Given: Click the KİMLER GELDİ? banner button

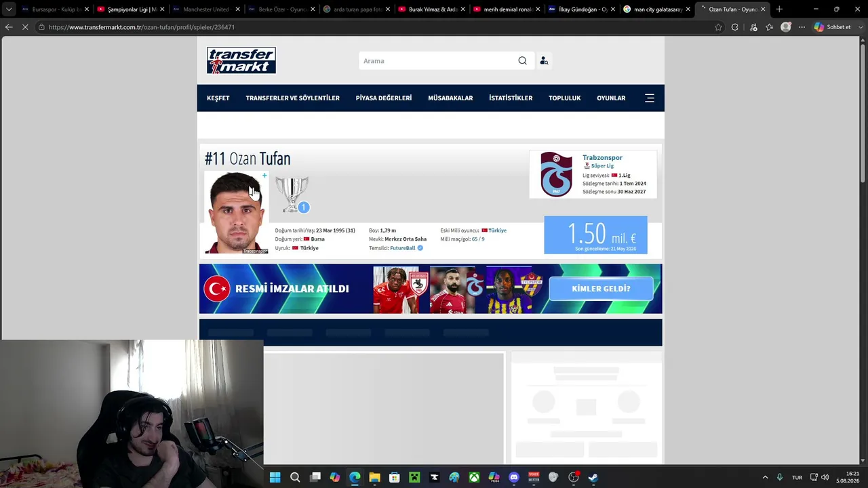Looking at the screenshot, I should click(601, 289).
